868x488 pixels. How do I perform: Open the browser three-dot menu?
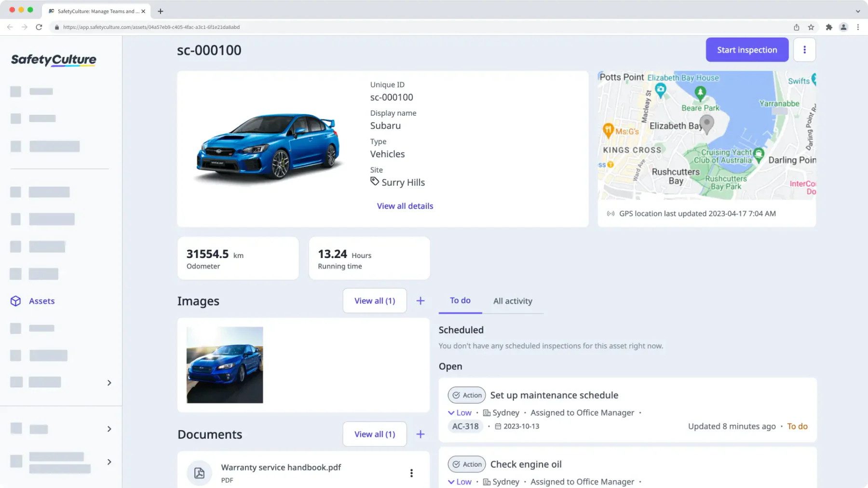click(x=858, y=27)
